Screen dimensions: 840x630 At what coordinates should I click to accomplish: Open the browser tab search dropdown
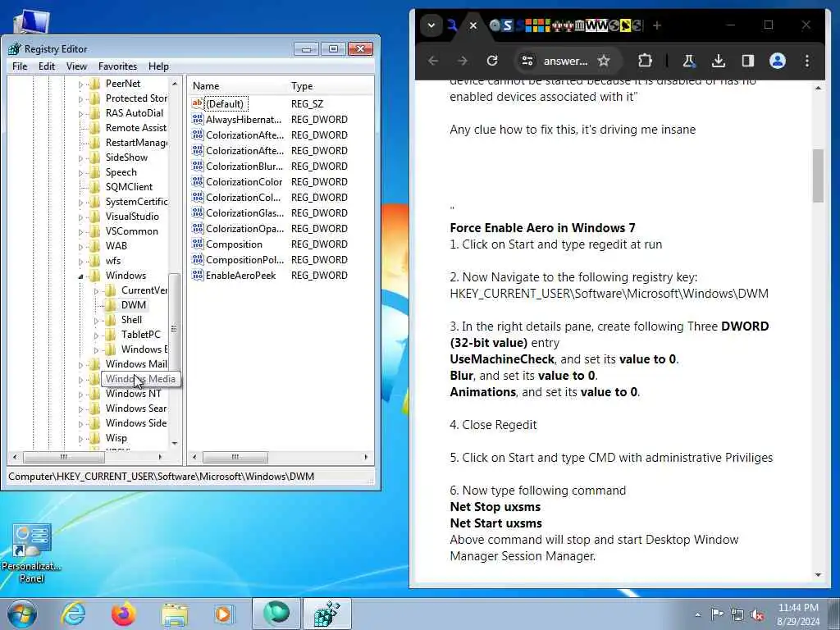431,25
